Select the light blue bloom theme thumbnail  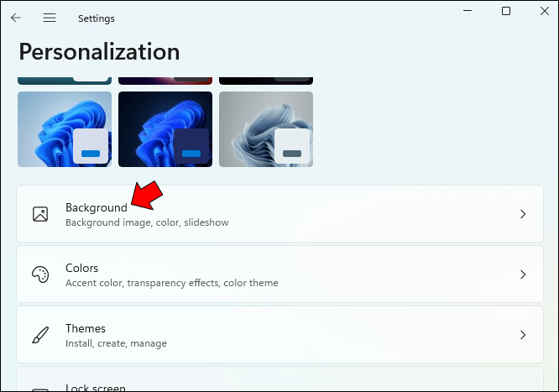65,129
